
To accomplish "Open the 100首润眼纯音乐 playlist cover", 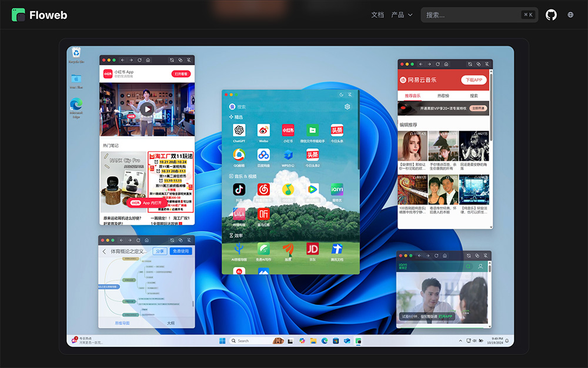I will 413,190.
